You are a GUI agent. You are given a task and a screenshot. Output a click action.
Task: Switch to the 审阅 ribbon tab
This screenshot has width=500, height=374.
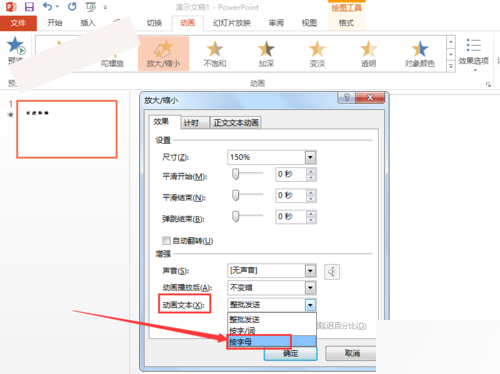(x=276, y=23)
